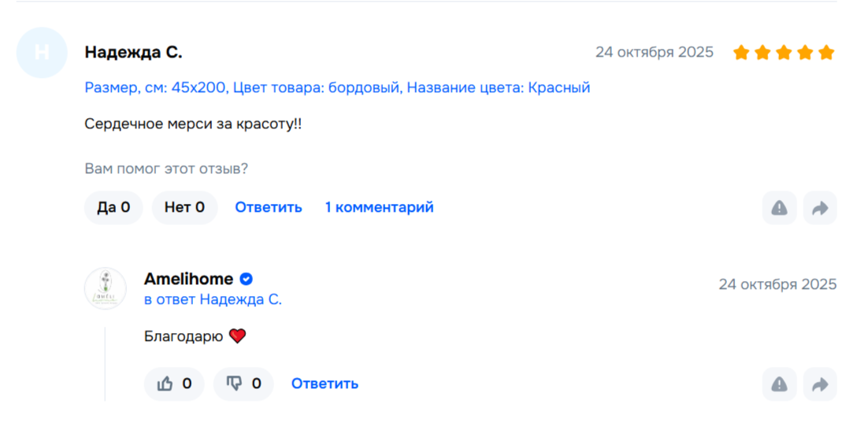Mark review as unhelpful with "Нет 0"

click(184, 208)
